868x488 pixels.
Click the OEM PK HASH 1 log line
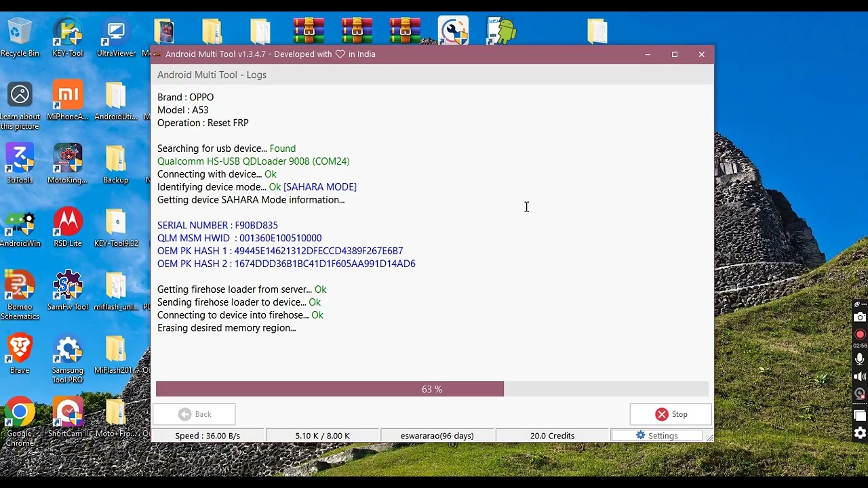click(x=280, y=251)
